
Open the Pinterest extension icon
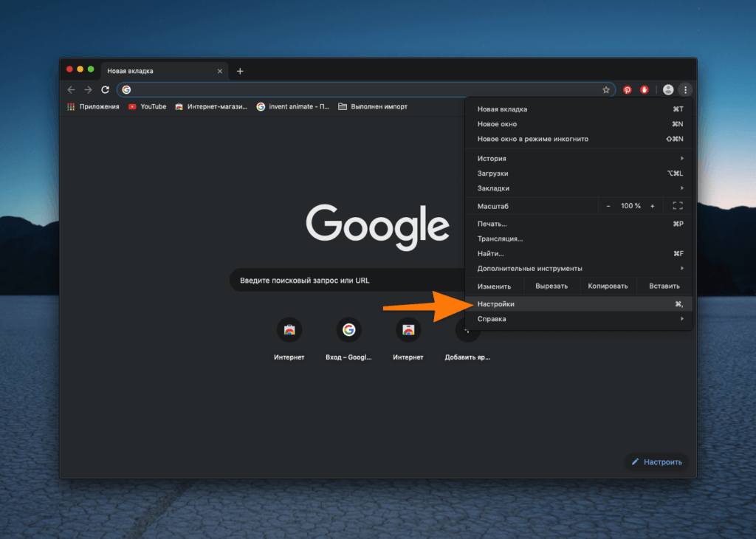pyautogui.click(x=628, y=89)
